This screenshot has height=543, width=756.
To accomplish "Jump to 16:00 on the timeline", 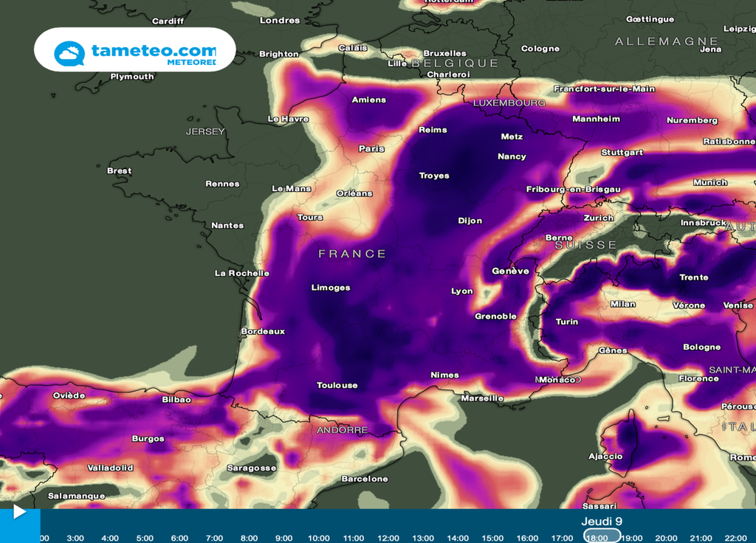I will [x=527, y=538].
